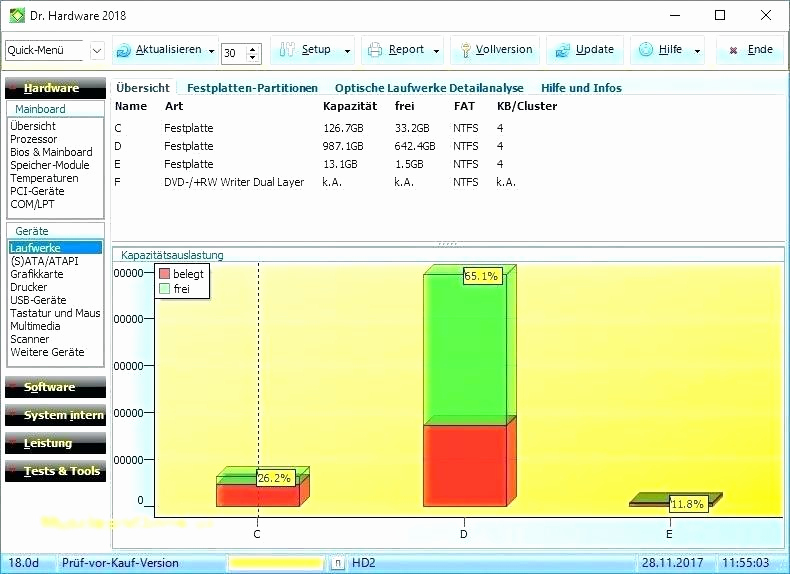Image resolution: width=790 pixels, height=574 pixels.
Task: Click the Vollversion key toolbar button
Action: pos(494,50)
